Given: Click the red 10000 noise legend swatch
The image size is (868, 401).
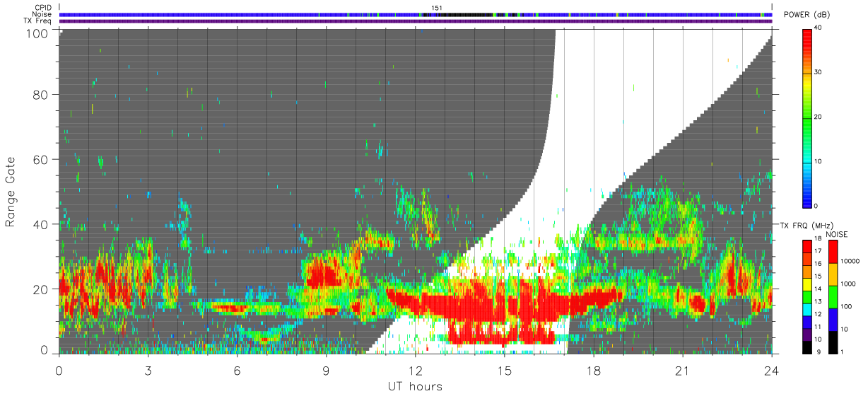Looking at the screenshot, I should pyautogui.click(x=833, y=252).
